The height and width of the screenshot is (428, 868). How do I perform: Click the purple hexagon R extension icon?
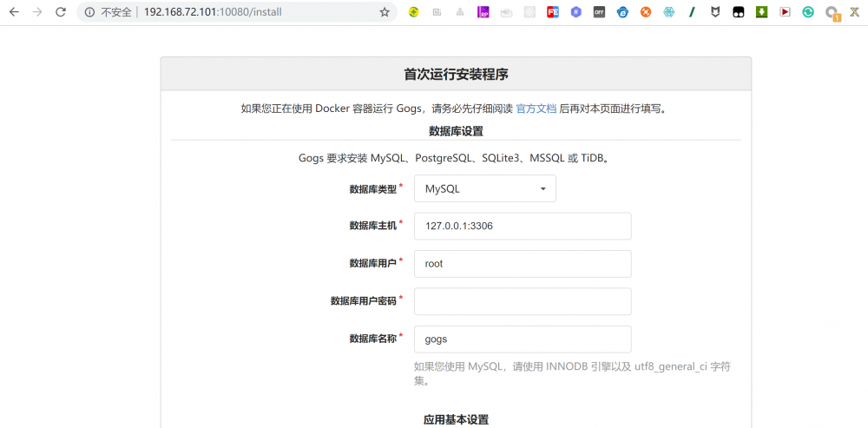pos(575,12)
